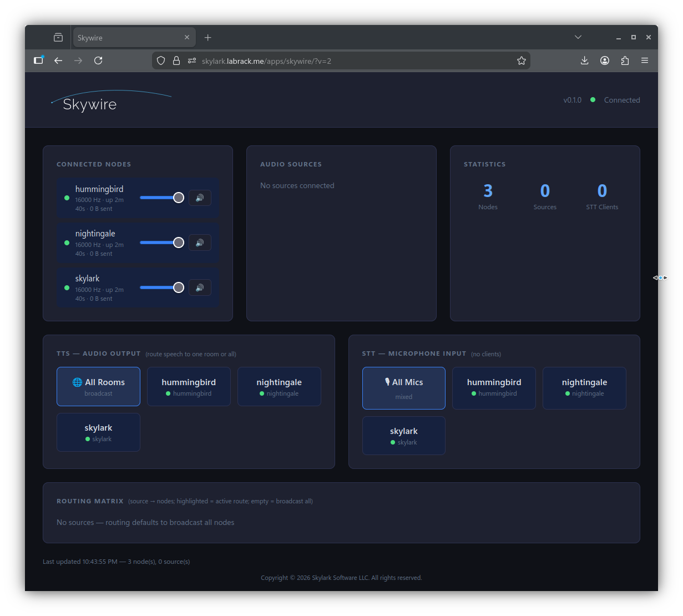This screenshot has width=683, height=616.
Task: Open a new browser tab
Action: [x=208, y=37]
